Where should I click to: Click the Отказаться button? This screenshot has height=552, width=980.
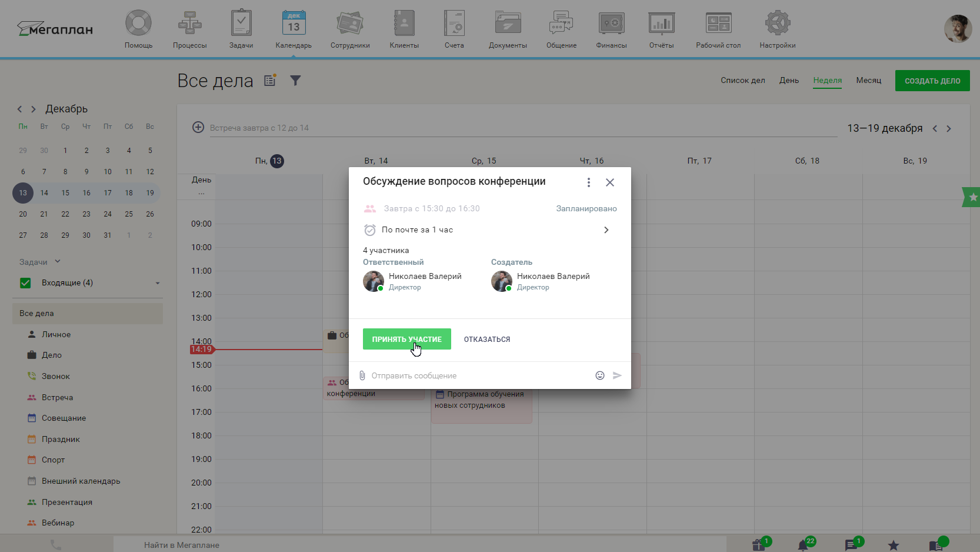coord(486,340)
